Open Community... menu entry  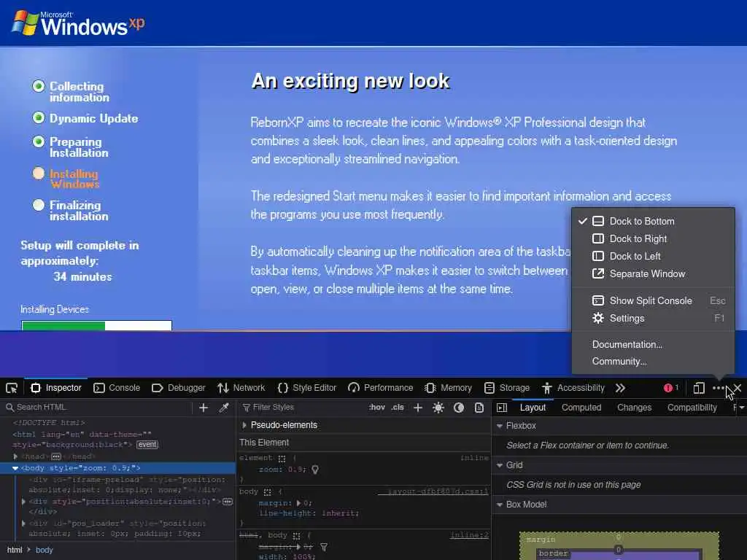(x=653, y=362)
